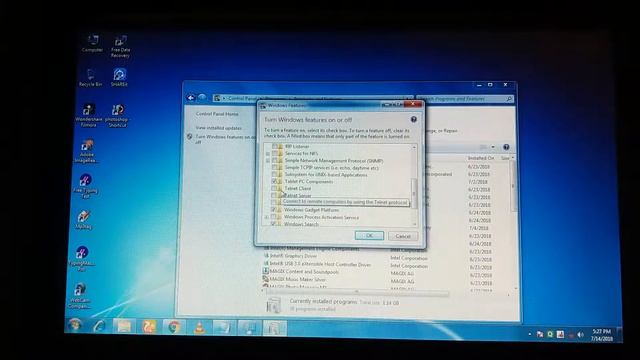This screenshot has width=640, height=360.
Task: Open the Control Panel Home link
Action: click(x=217, y=114)
